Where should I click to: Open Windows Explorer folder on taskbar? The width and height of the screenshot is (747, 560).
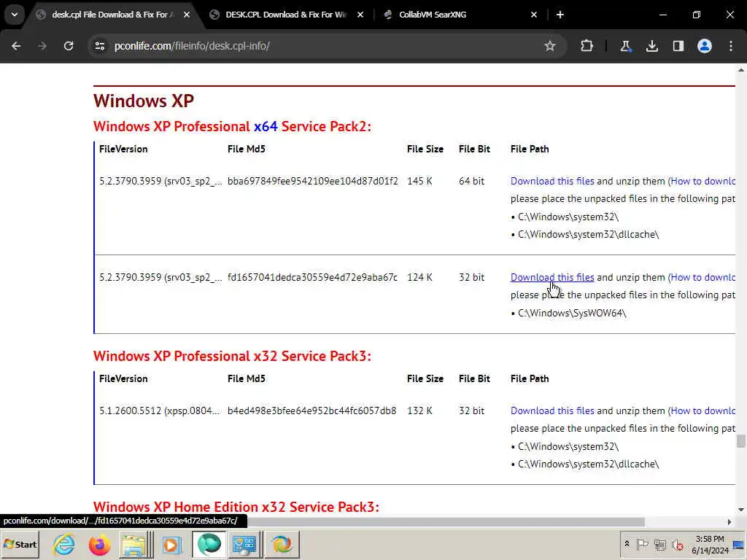(x=134, y=544)
